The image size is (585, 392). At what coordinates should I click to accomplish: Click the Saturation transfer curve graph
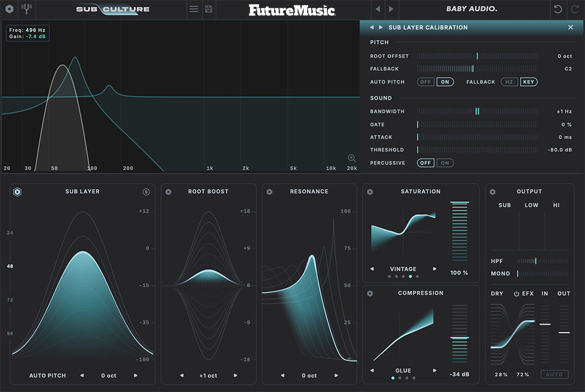pyautogui.click(x=403, y=231)
